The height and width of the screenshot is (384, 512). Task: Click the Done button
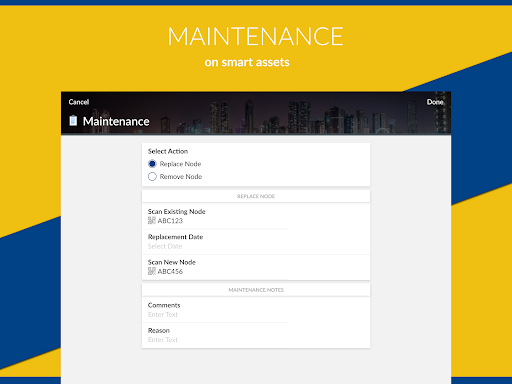click(x=435, y=102)
